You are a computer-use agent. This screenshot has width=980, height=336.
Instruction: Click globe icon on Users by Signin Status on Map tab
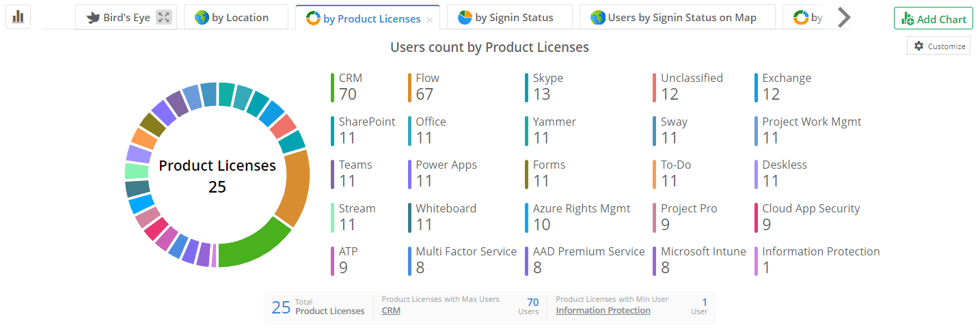pos(598,18)
